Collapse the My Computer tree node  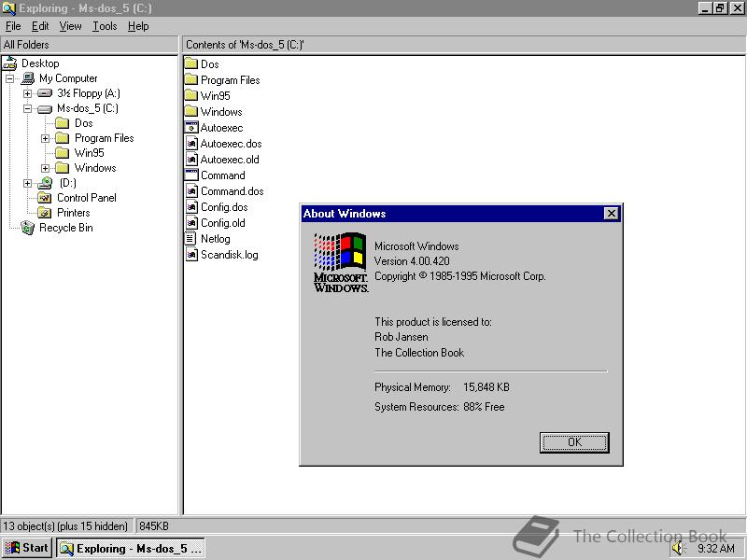(10, 78)
